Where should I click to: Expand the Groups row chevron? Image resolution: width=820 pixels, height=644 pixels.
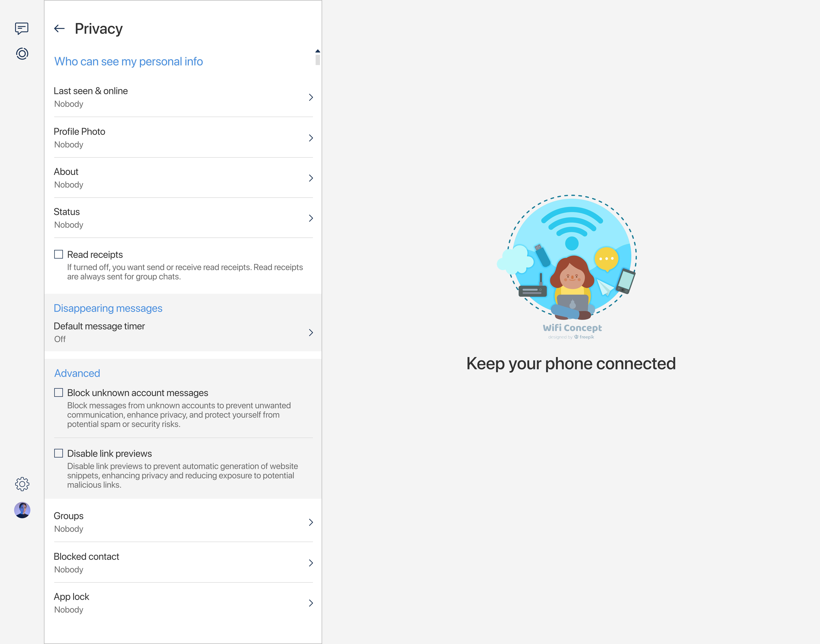pos(311,522)
